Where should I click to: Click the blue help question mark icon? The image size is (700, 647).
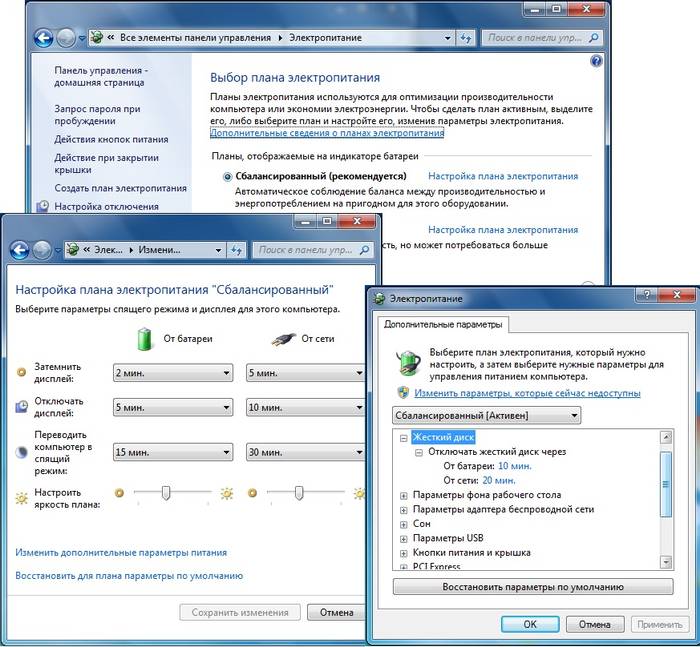596,62
